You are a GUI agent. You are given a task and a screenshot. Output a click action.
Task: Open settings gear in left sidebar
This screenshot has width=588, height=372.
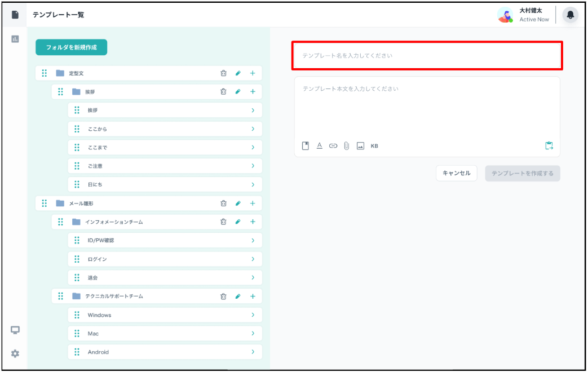pos(15,353)
